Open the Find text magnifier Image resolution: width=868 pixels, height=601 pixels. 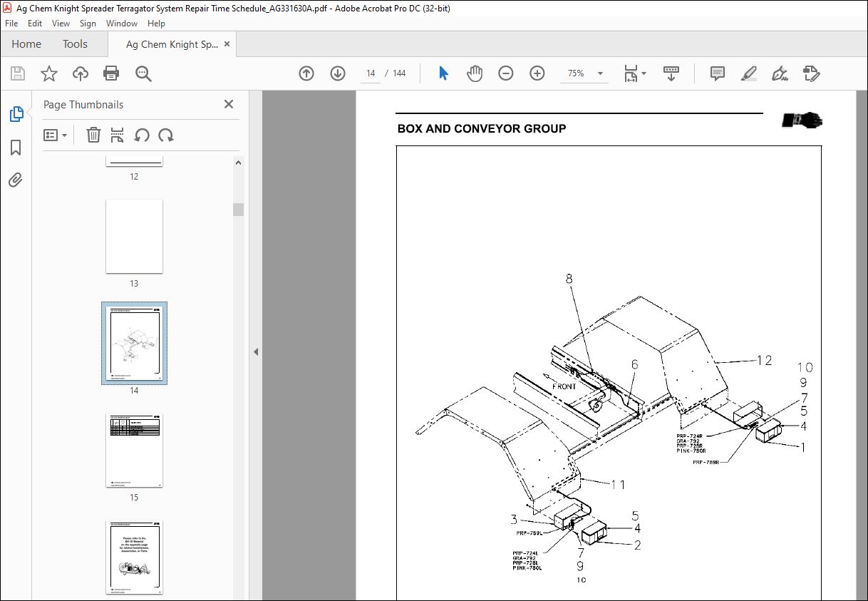143,73
